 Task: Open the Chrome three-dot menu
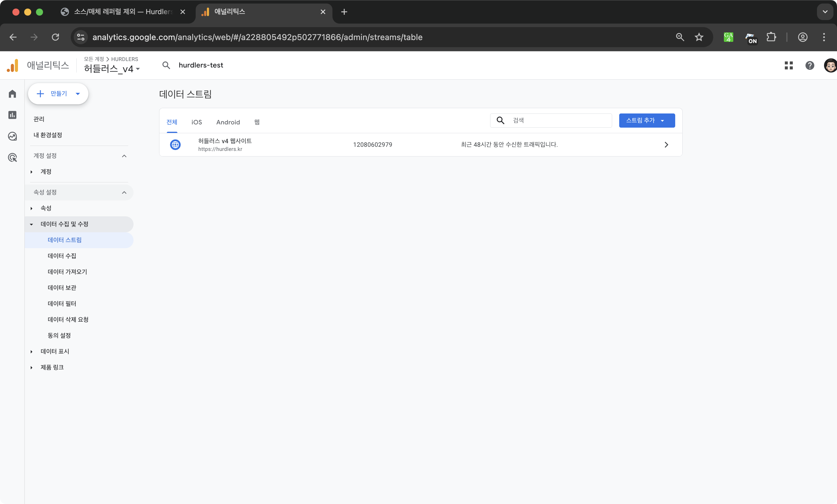pyautogui.click(x=824, y=37)
